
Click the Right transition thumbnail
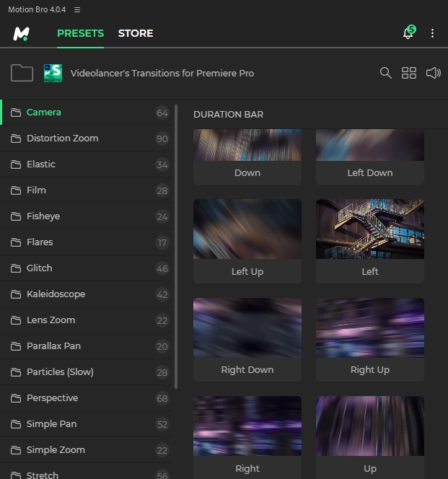point(247,426)
